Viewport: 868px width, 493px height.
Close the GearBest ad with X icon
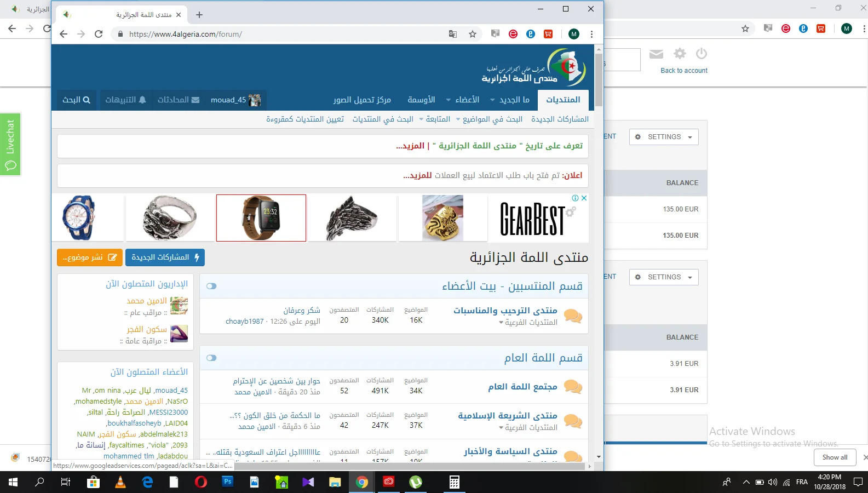pyautogui.click(x=584, y=198)
